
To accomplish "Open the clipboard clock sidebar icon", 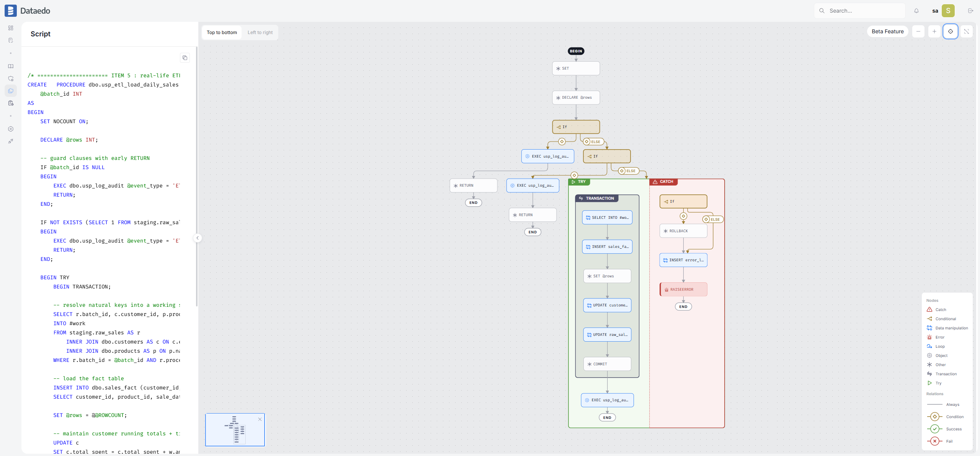I will coord(11,103).
